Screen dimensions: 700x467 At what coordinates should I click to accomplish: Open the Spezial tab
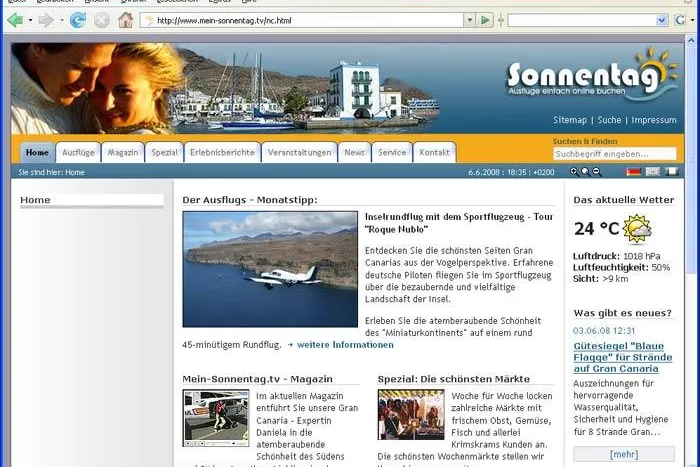pyautogui.click(x=164, y=153)
